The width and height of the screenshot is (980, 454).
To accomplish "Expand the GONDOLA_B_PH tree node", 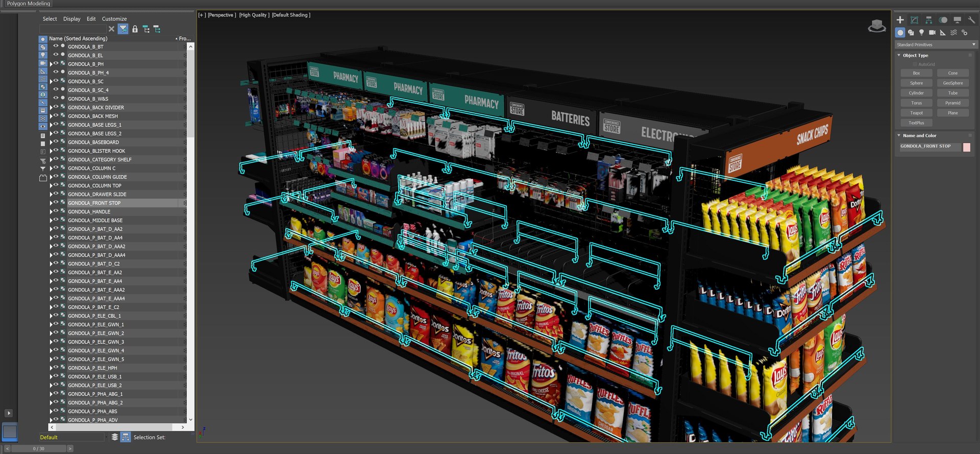I will (51, 64).
